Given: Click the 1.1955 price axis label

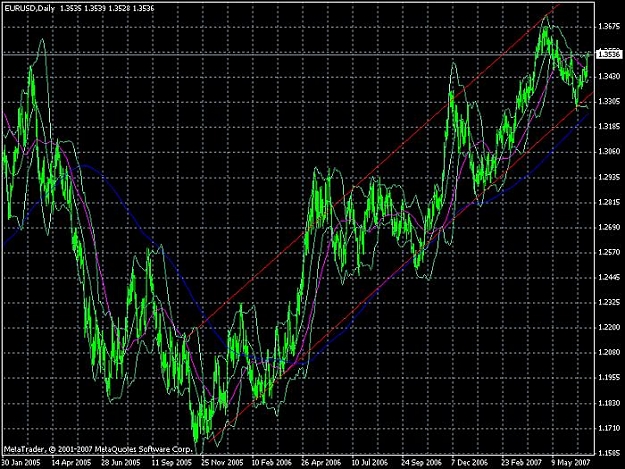Looking at the screenshot, I should coord(610,378).
